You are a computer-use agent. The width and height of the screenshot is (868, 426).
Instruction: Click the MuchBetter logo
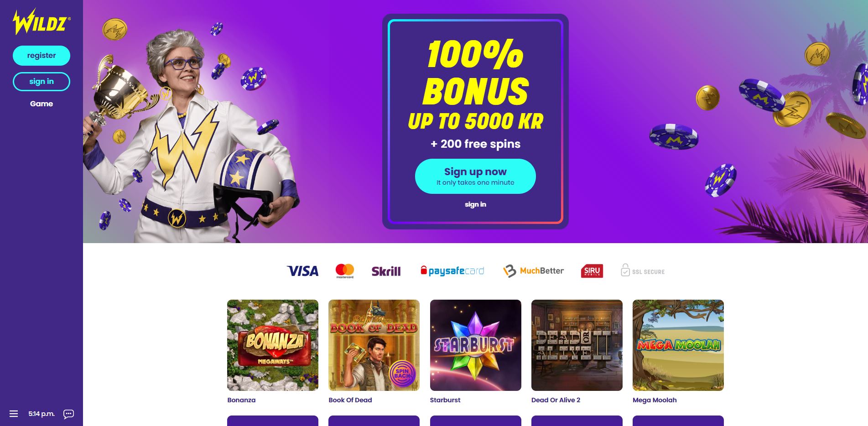tap(533, 271)
